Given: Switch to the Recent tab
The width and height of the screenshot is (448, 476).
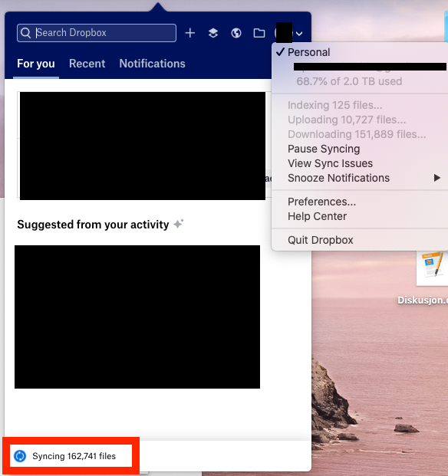Looking at the screenshot, I should pos(87,64).
